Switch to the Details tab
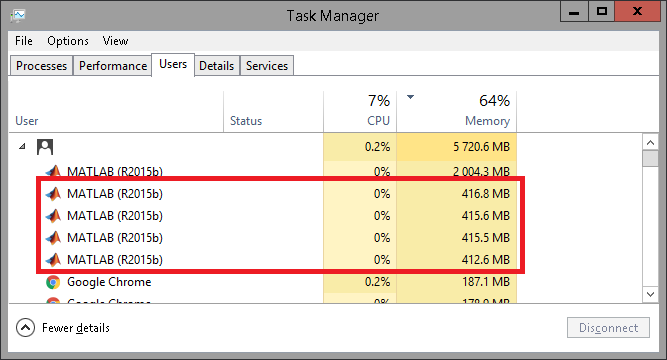The height and width of the screenshot is (360, 667). (x=217, y=66)
